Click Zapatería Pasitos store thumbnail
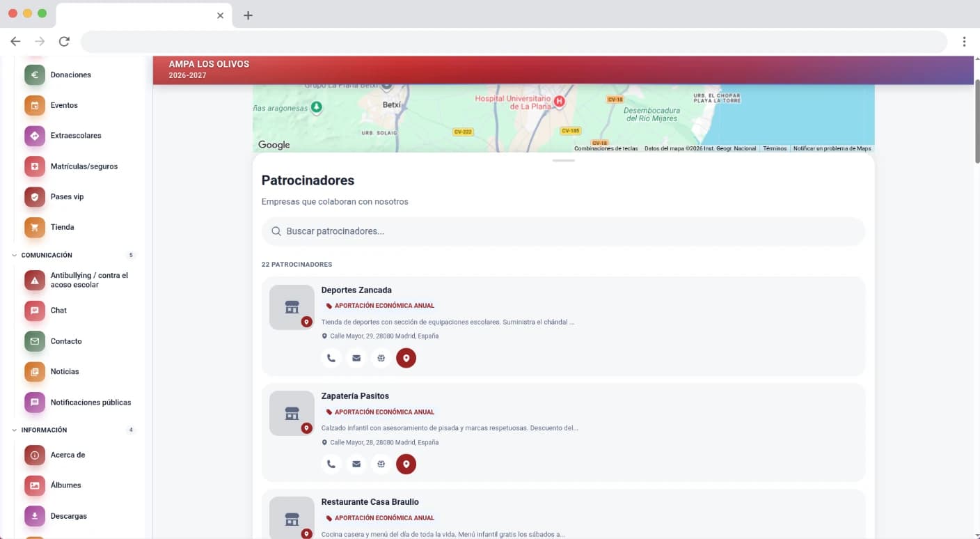The image size is (980, 539). [x=292, y=413]
